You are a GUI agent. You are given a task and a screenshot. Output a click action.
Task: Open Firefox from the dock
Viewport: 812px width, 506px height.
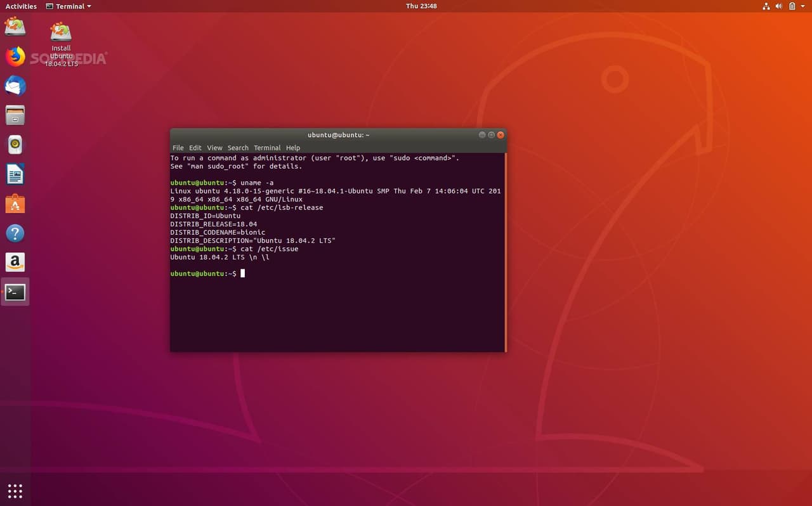(15, 56)
